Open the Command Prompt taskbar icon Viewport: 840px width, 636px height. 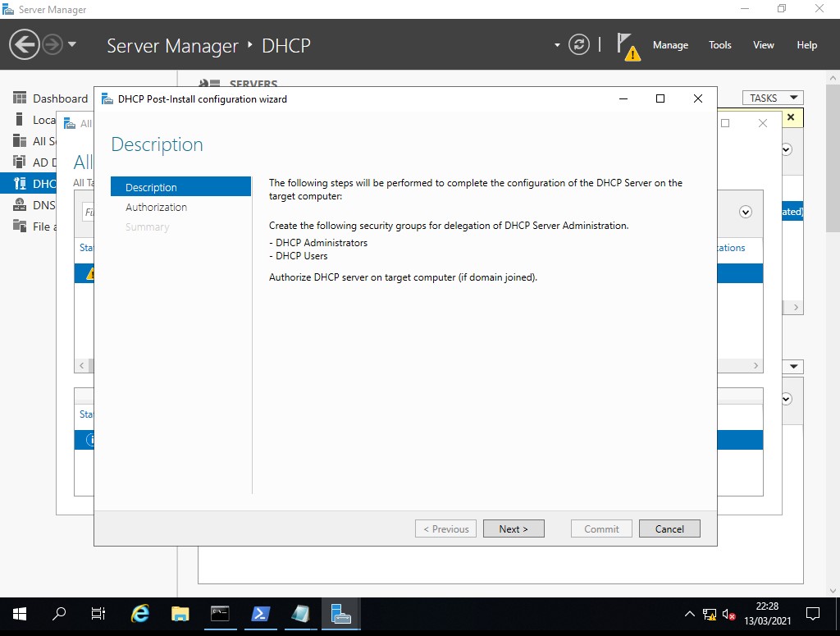coord(220,614)
